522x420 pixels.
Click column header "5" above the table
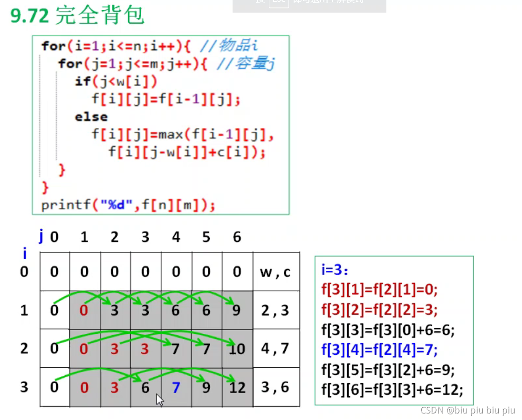pos(206,237)
